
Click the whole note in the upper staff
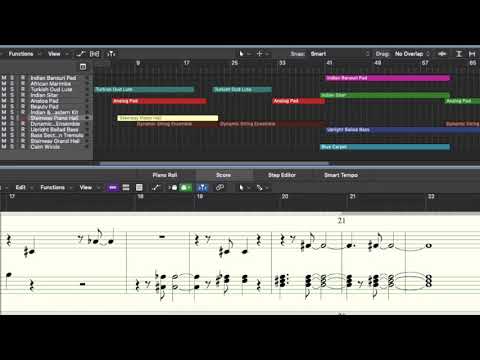pyautogui.click(x=429, y=246)
